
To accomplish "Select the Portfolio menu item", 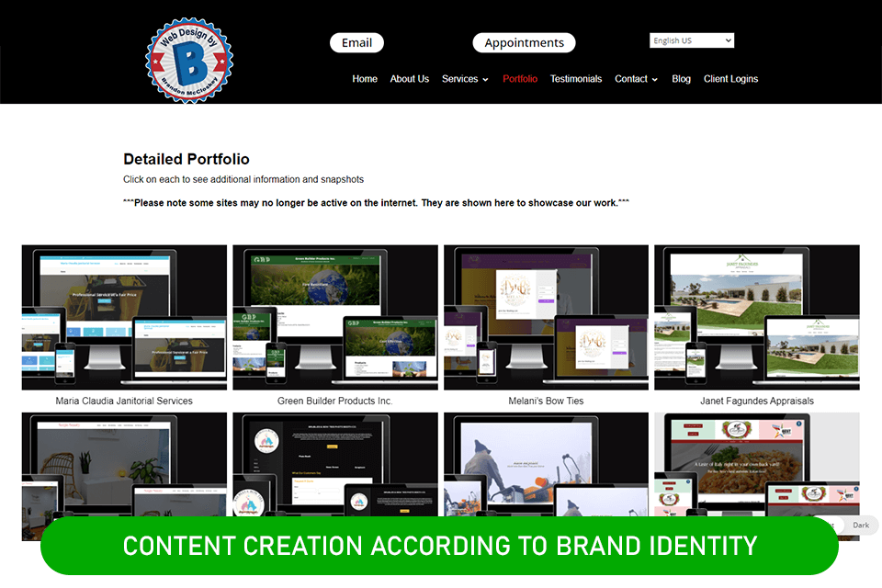I will coord(520,79).
